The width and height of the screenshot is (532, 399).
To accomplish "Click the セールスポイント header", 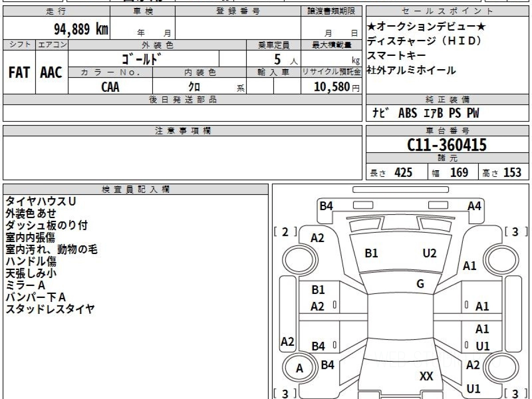I will 448,12.
